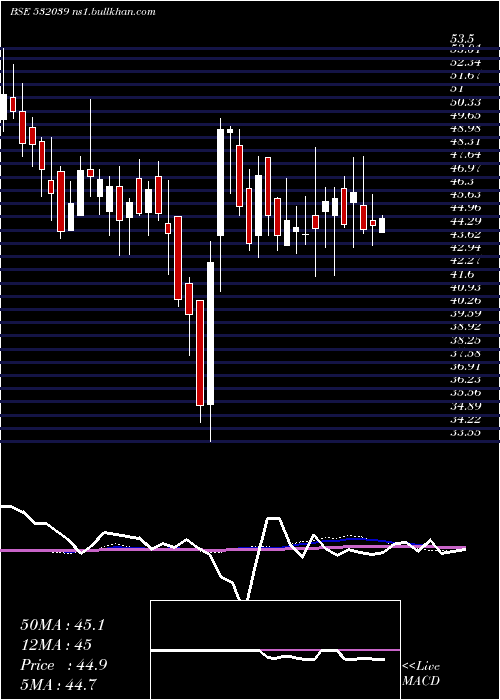500x700 pixels.
Task: Select the 40.26 price axis label
Action: point(466,300)
